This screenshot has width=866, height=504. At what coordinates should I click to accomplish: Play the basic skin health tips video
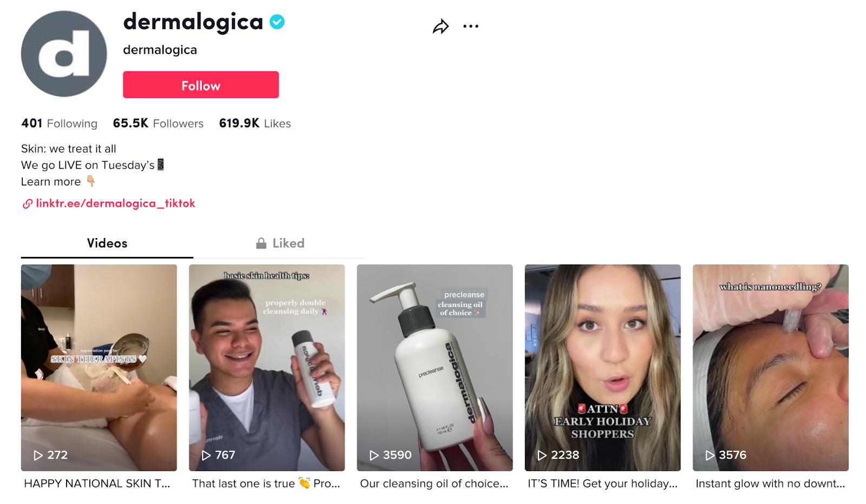click(x=267, y=368)
